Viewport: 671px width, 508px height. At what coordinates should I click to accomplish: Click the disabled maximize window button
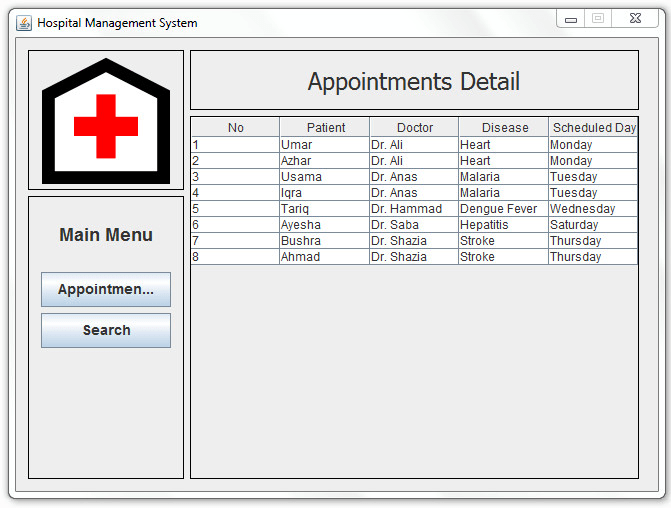point(598,18)
